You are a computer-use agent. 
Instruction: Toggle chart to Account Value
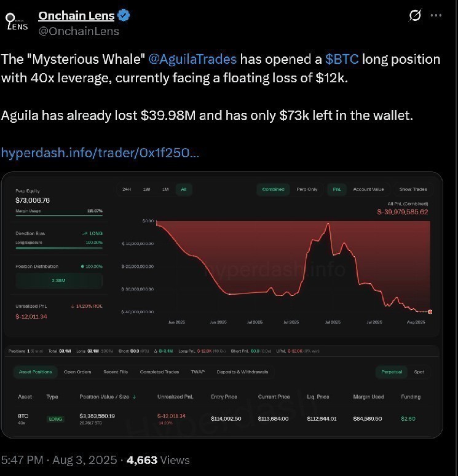[x=368, y=189]
